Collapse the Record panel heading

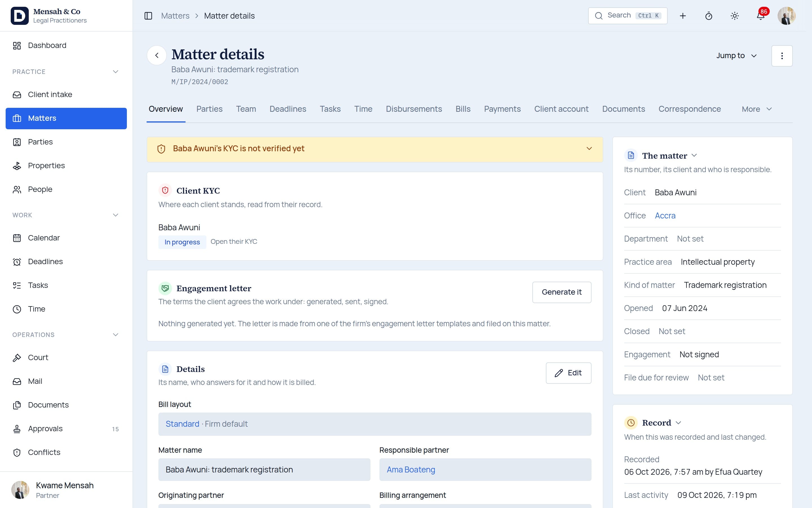coord(661,423)
